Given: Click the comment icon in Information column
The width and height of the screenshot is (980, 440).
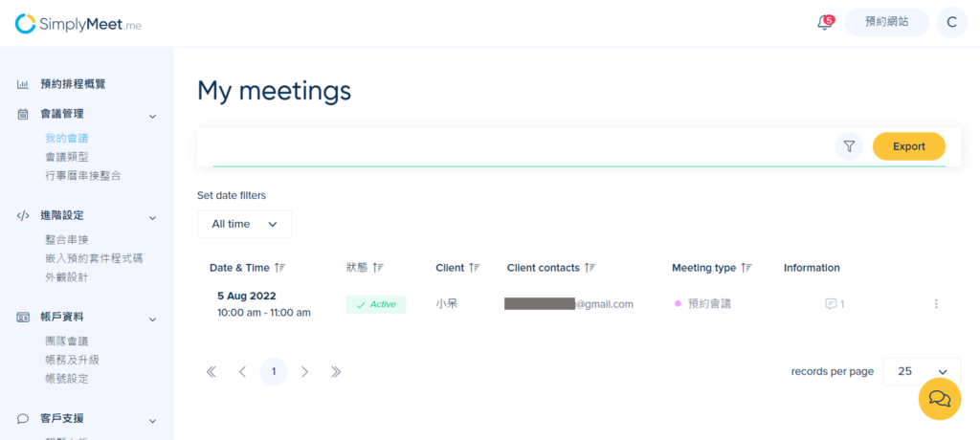Looking at the screenshot, I should [831, 304].
